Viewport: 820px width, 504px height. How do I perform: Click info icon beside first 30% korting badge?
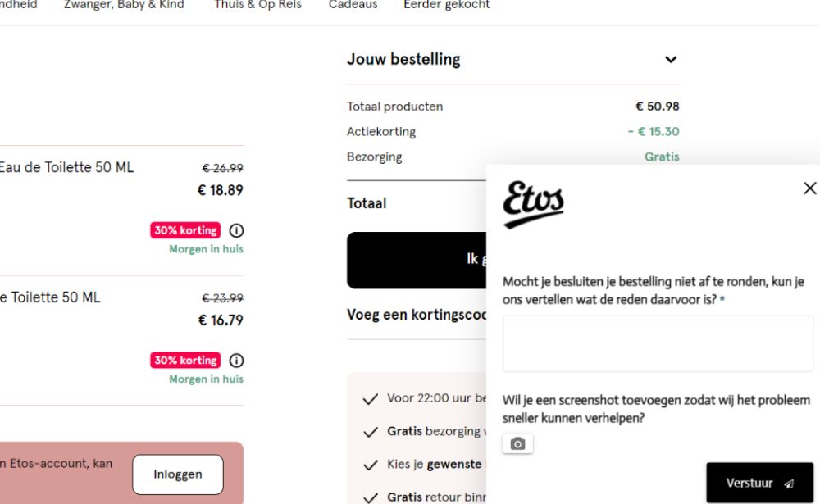(236, 230)
